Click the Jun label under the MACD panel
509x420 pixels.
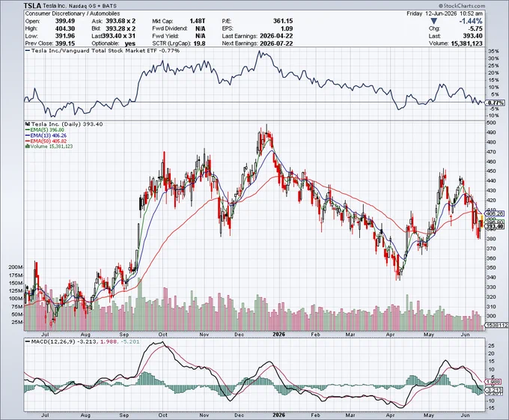466,415
